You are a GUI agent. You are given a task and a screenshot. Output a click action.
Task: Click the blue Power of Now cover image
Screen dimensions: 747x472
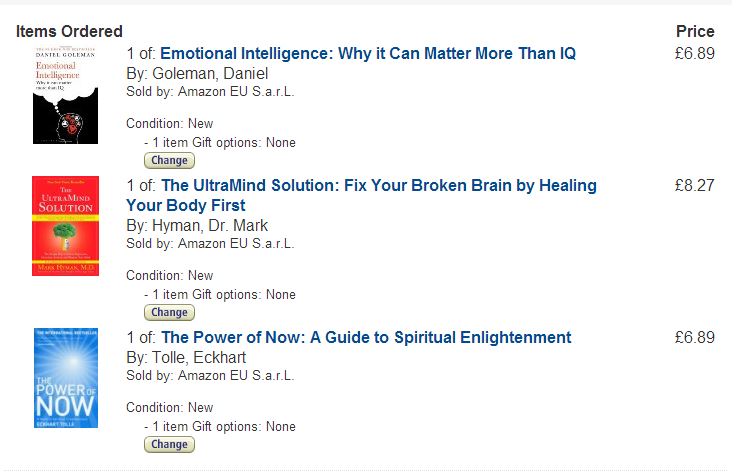click(x=66, y=378)
